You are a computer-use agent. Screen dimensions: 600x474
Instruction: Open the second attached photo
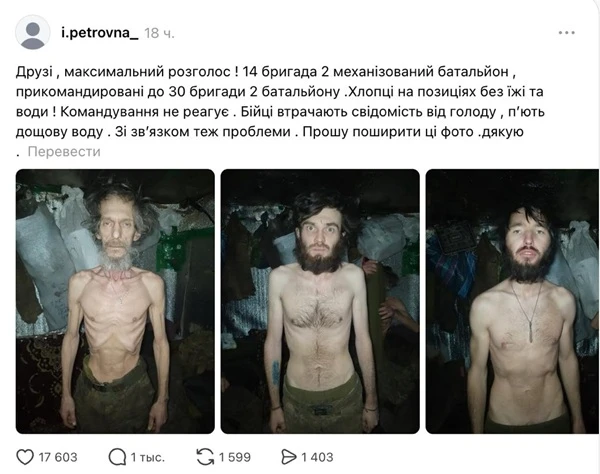(x=320, y=301)
